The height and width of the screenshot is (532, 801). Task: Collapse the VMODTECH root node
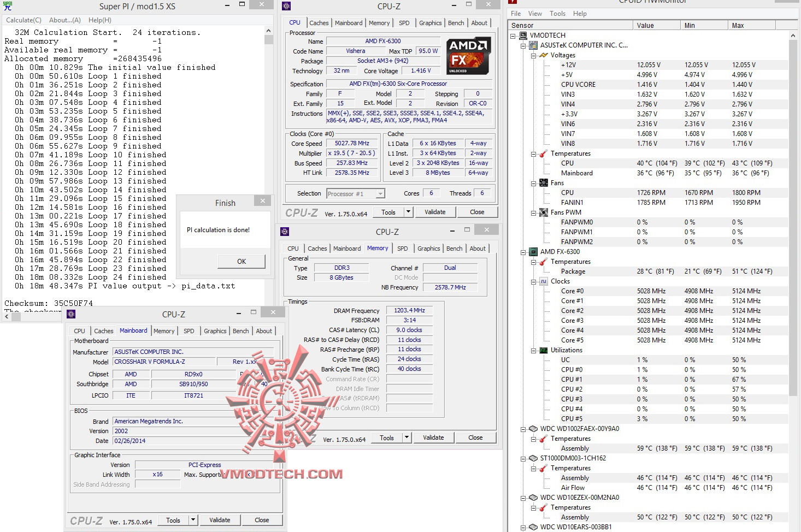point(514,36)
